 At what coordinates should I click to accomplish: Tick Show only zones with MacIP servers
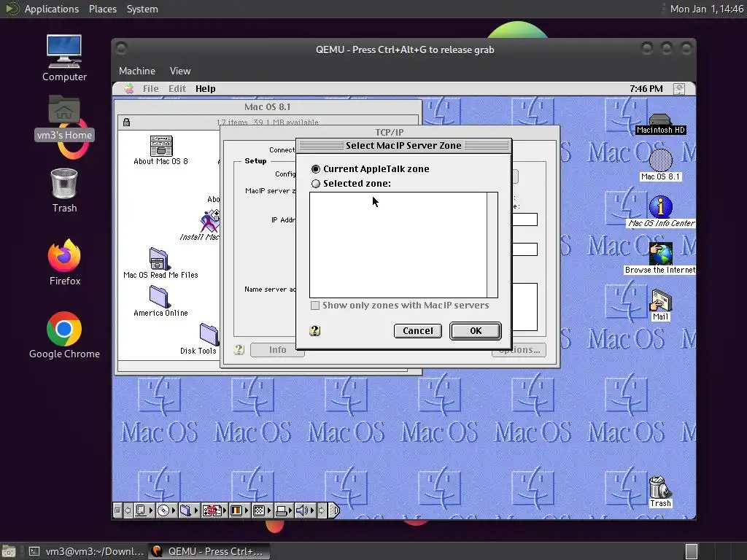point(315,306)
